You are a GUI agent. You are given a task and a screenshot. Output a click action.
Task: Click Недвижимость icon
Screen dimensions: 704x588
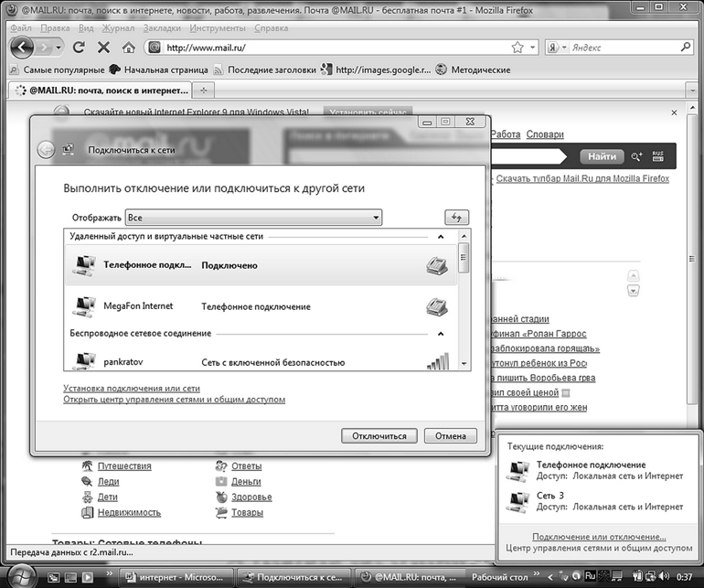(x=87, y=512)
